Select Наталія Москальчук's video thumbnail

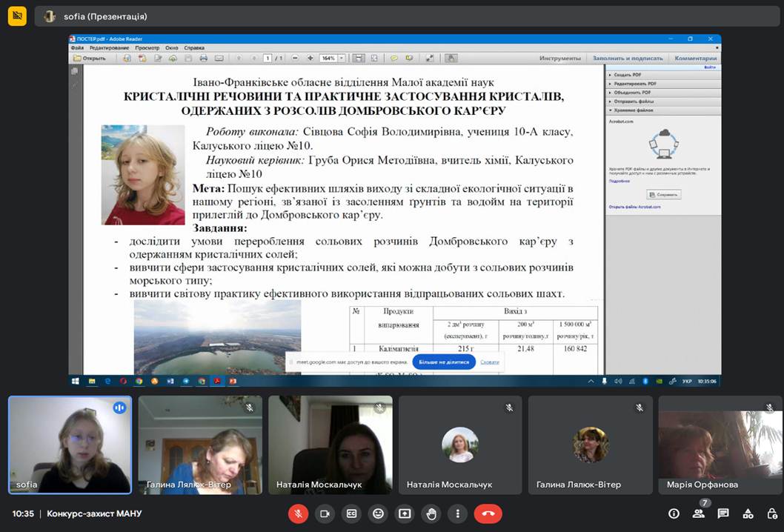(330, 445)
